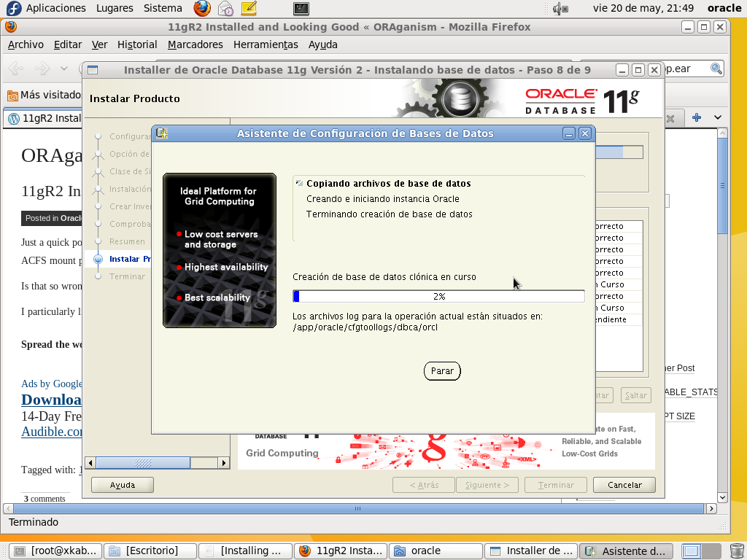
Task: Click the right arrow of steps scrollbar
Action: tap(223, 462)
